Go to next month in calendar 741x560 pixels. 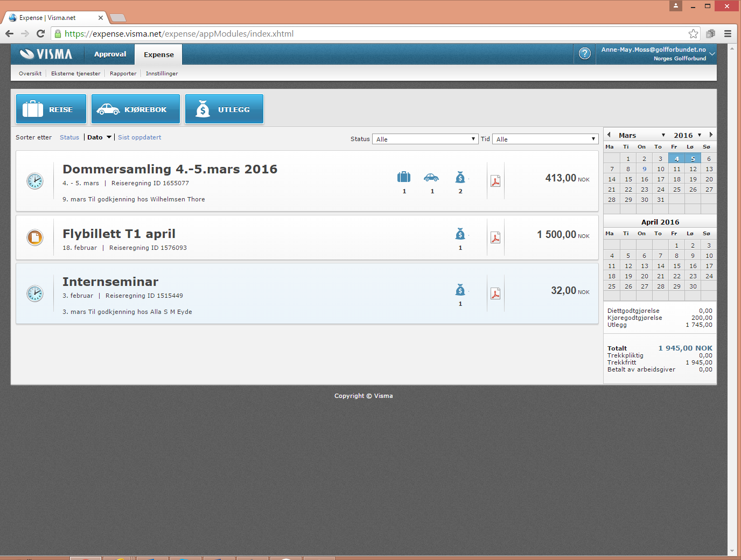pos(711,135)
